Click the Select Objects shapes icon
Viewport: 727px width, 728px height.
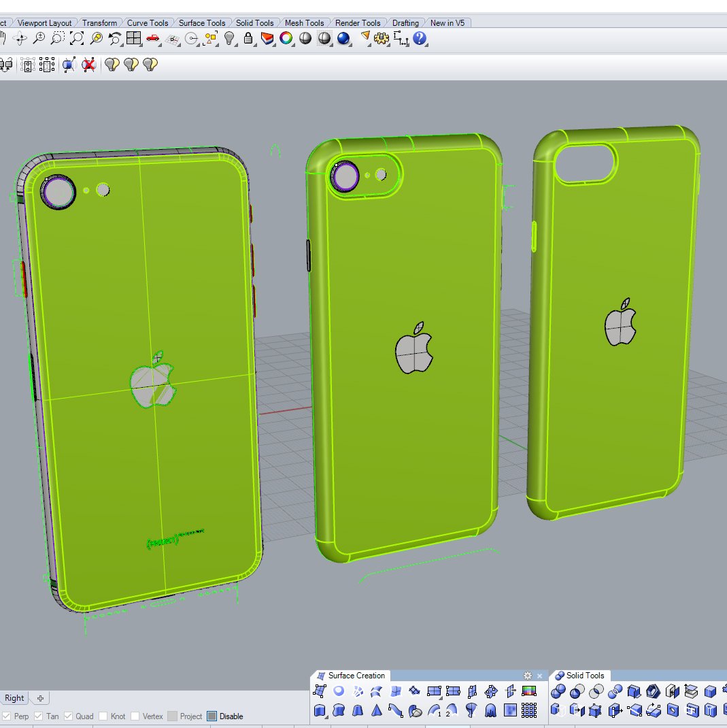tap(211, 39)
